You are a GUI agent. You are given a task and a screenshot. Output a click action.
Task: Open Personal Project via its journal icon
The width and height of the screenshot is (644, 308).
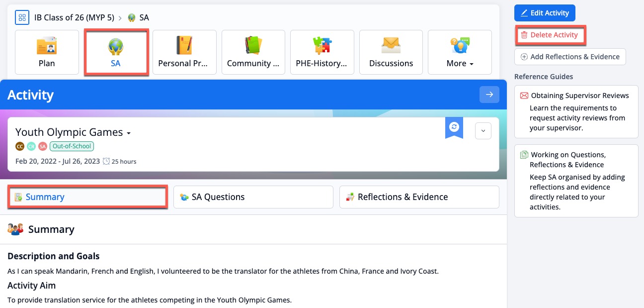tap(184, 46)
